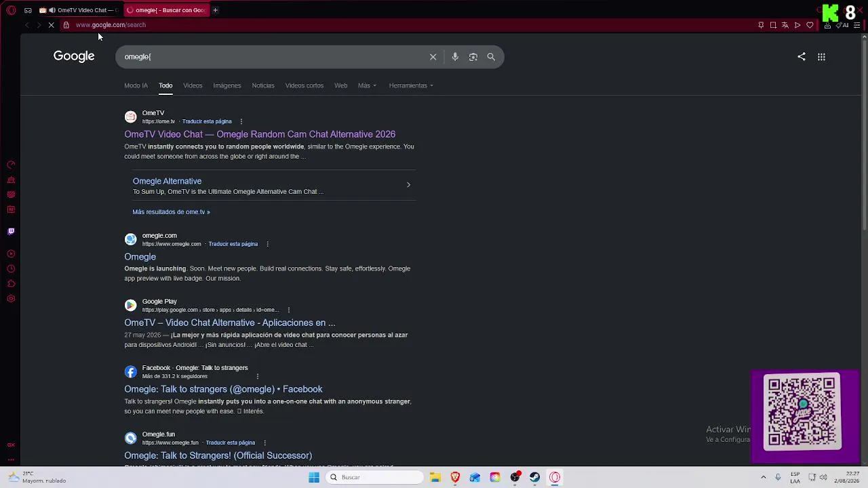
Task: Open File Explorer from taskbar
Action: 435,477
